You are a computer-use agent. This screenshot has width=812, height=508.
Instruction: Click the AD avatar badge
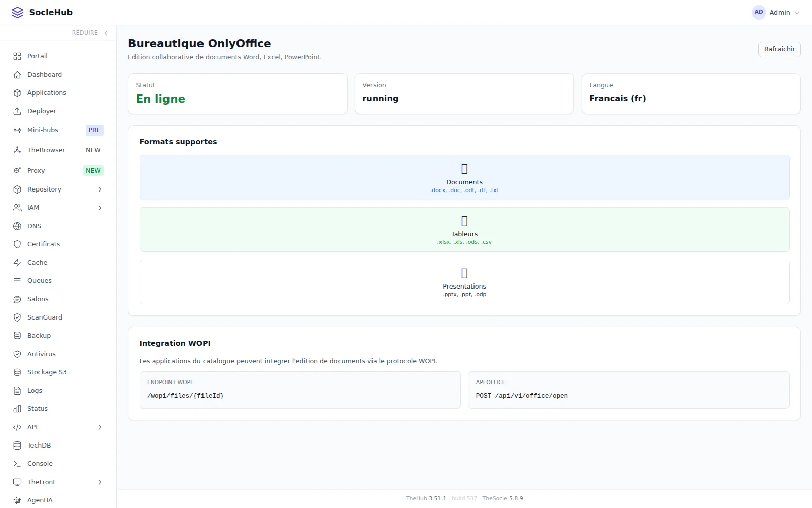coord(759,12)
